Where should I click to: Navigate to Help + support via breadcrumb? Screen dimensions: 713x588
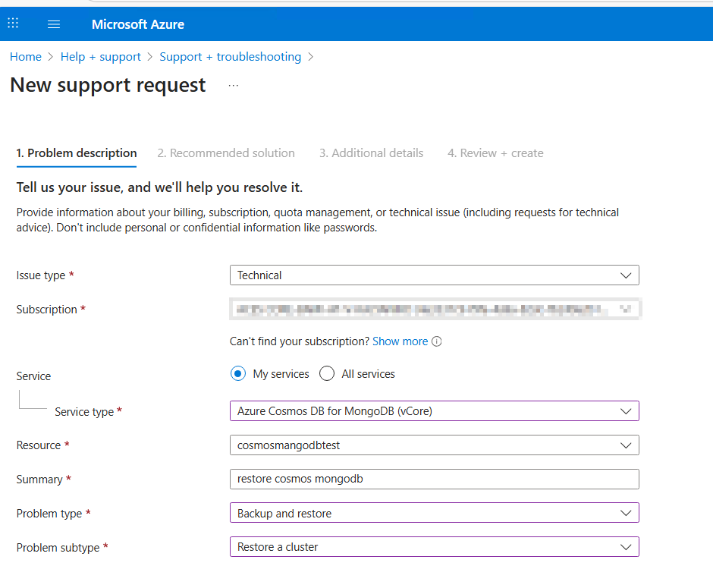[101, 56]
